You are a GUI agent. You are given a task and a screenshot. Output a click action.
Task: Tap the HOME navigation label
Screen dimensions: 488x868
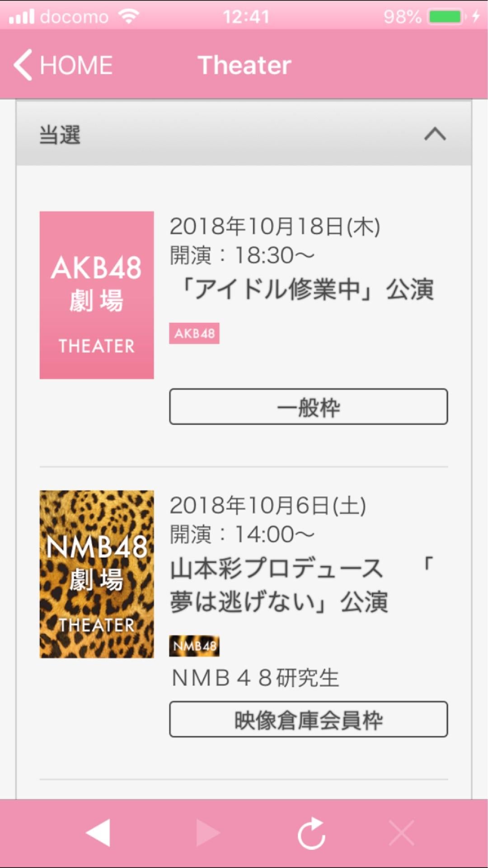(x=76, y=65)
